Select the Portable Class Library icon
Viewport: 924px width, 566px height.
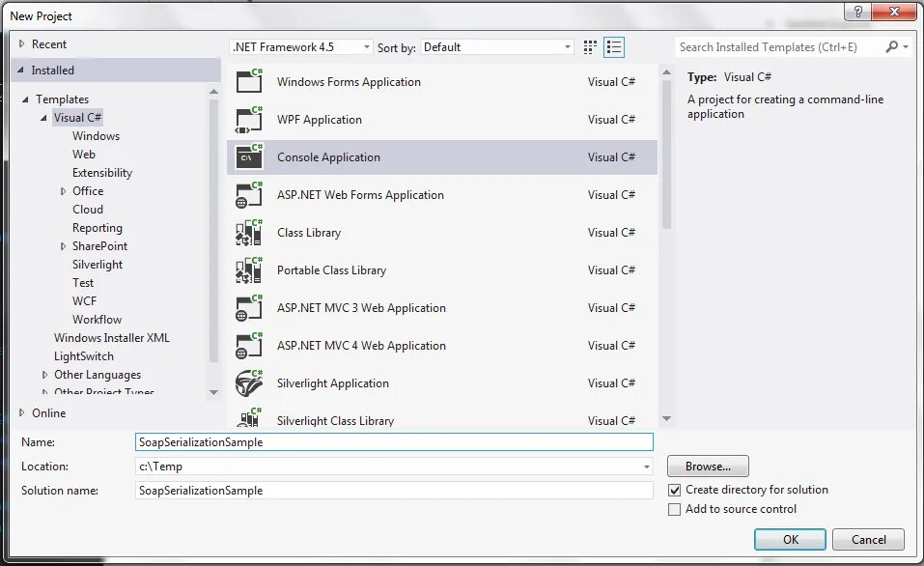pos(249,270)
